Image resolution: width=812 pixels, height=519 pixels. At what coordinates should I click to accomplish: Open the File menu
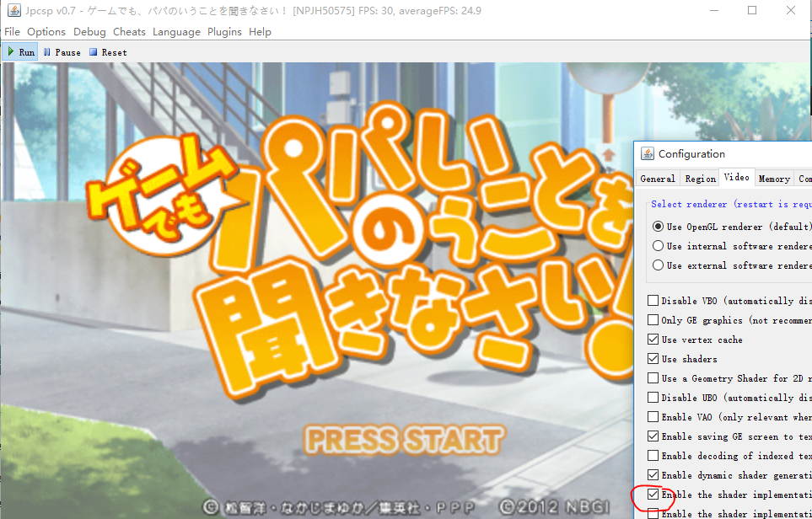pos(12,32)
